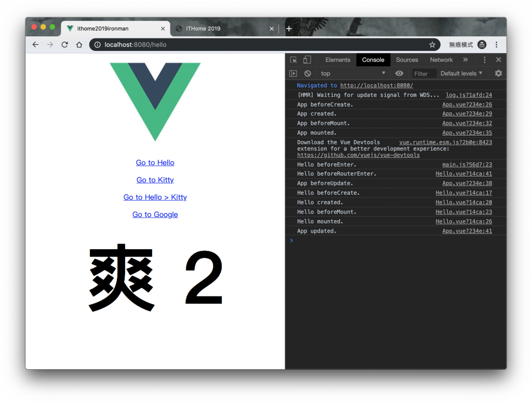Select the 'App updated.' console message
Screen dimensions: 532x403
pyautogui.click(x=316, y=231)
